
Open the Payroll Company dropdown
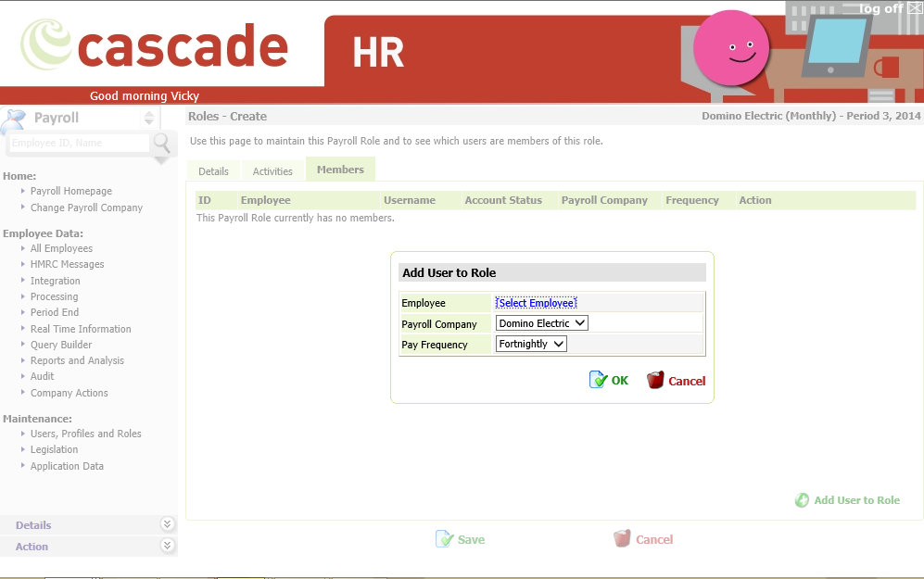click(541, 323)
